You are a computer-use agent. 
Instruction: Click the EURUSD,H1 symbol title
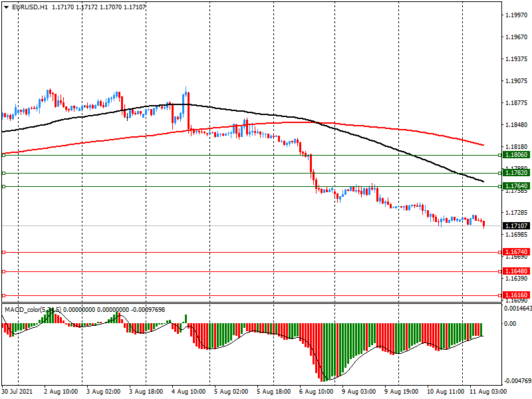tap(30, 7)
